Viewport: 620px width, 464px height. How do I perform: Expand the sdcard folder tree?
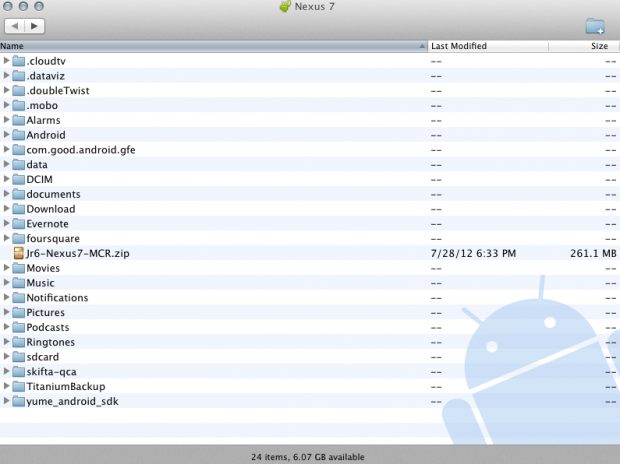pos(7,356)
